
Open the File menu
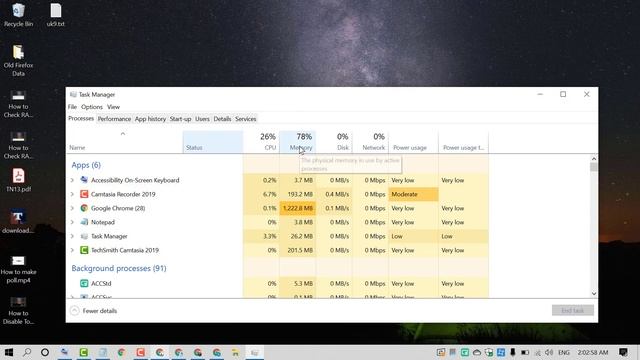pyautogui.click(x=72, y=107)
